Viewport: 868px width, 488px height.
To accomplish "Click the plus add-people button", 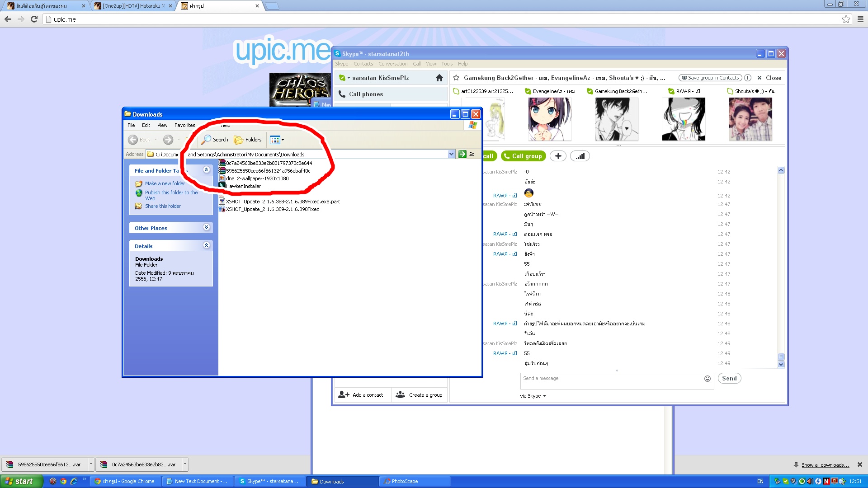I will 558,156.
